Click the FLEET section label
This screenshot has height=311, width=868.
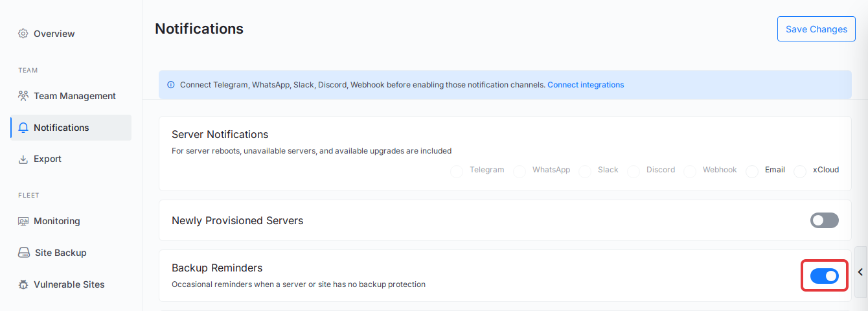pos(29,195)
